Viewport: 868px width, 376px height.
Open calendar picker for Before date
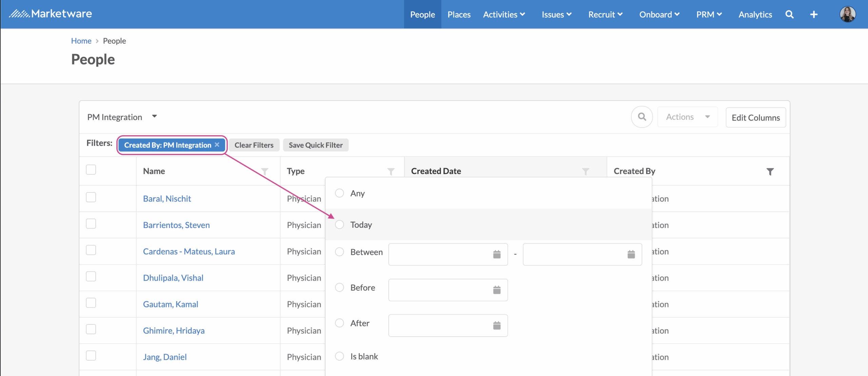[497, 290]
